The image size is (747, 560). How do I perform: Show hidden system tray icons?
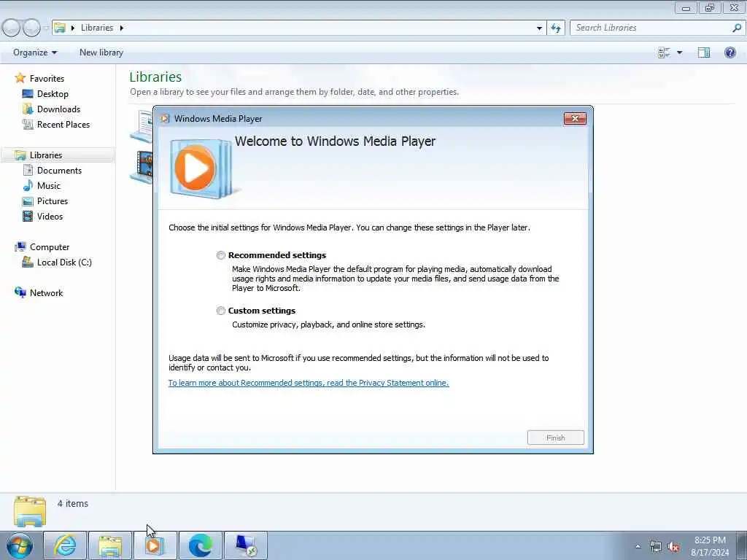coord(638,546)
